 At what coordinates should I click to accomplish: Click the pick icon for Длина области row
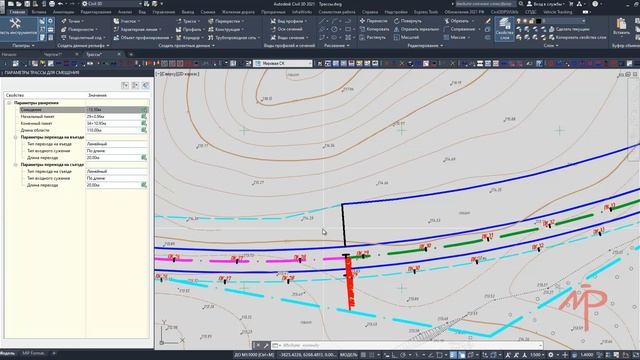(x=144, y=130)
